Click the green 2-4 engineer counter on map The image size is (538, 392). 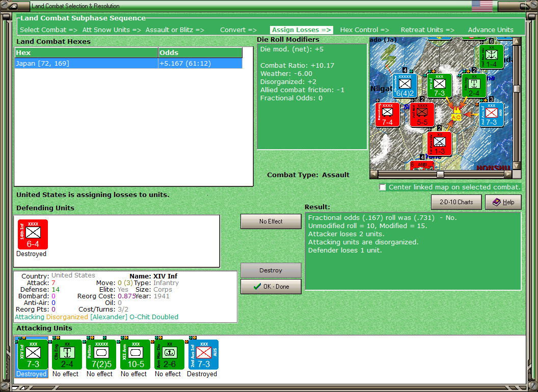click(474, 86)
